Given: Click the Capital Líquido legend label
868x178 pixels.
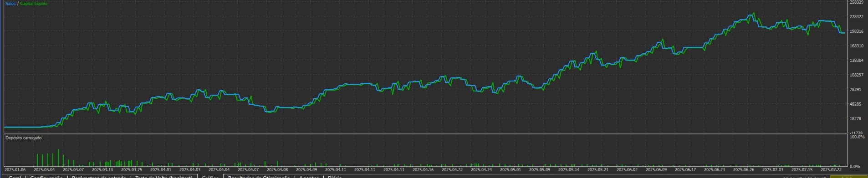Looking at the screenshot, I should coord(34,4).
